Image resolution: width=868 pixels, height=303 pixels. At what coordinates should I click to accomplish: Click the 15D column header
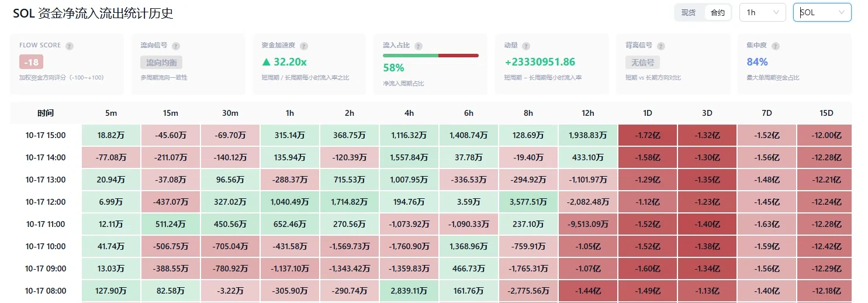coord(824,113)
